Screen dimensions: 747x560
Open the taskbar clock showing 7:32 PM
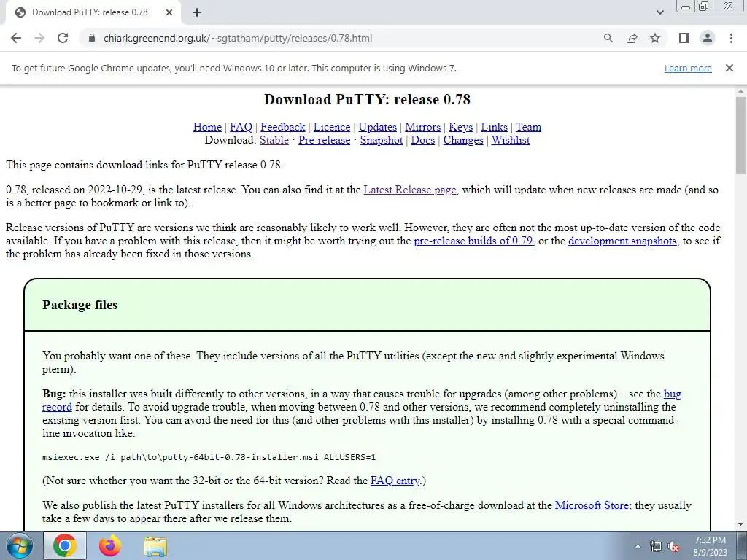click(710, 546)
